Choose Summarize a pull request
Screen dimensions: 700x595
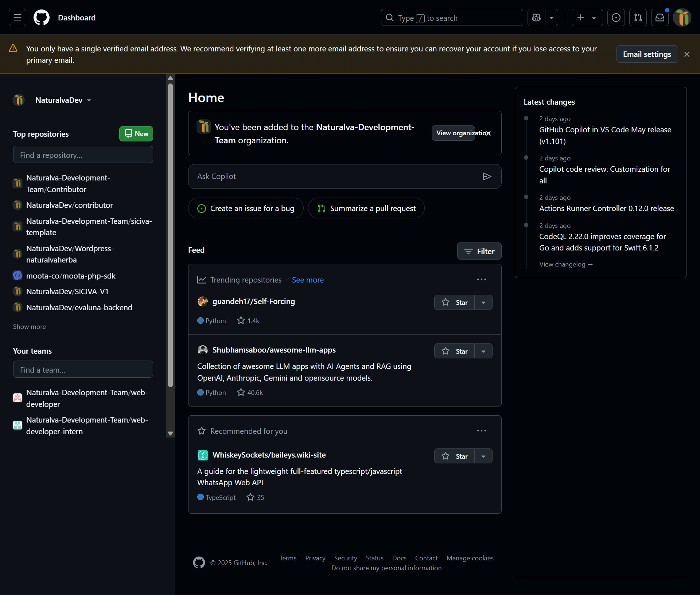366,208
